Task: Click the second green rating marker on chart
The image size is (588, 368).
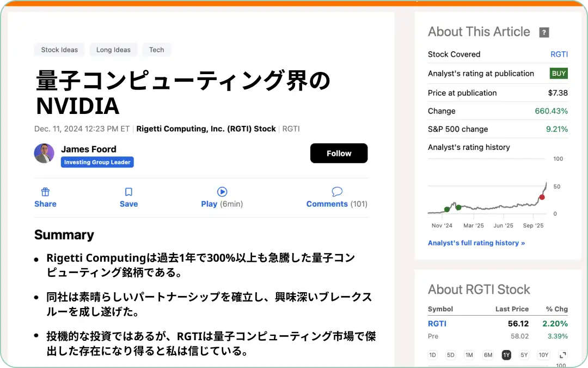Action: 458,207
